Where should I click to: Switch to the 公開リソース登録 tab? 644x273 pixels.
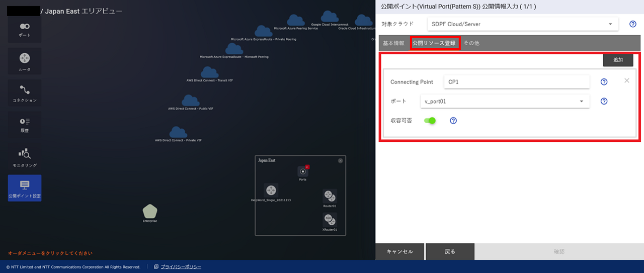(x=434, y=43)
